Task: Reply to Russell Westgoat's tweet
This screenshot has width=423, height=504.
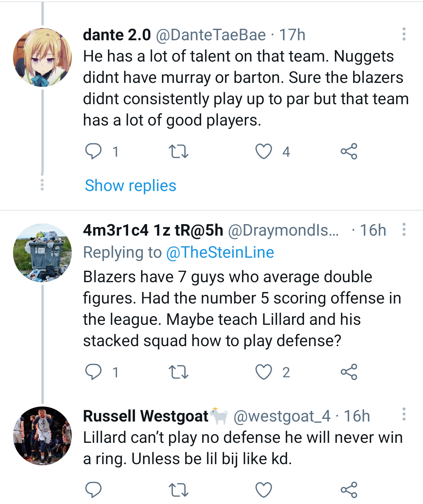Action: [x=93, y=490]
